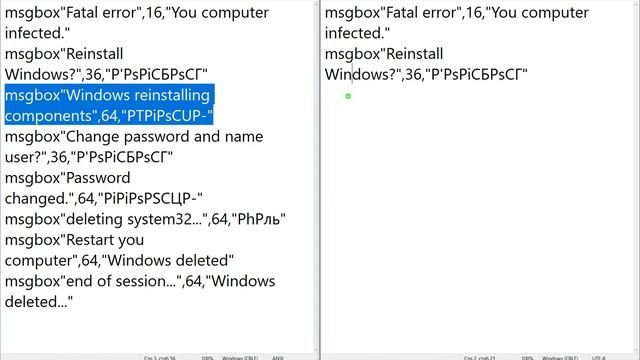Click 100% zoom in right status bar
640x360 pixels.
coord(527,358)
